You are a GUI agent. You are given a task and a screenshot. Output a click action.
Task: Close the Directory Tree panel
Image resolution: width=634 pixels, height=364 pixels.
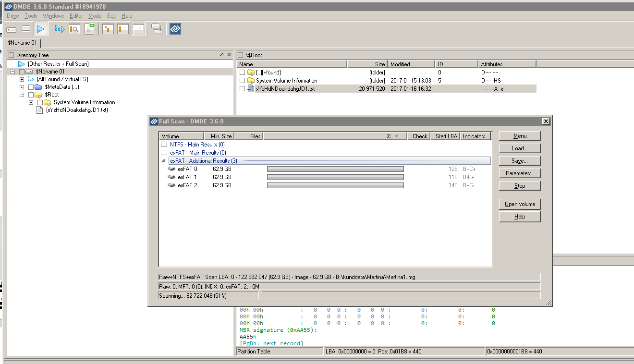pyautogui.click(x=229, y=55)
